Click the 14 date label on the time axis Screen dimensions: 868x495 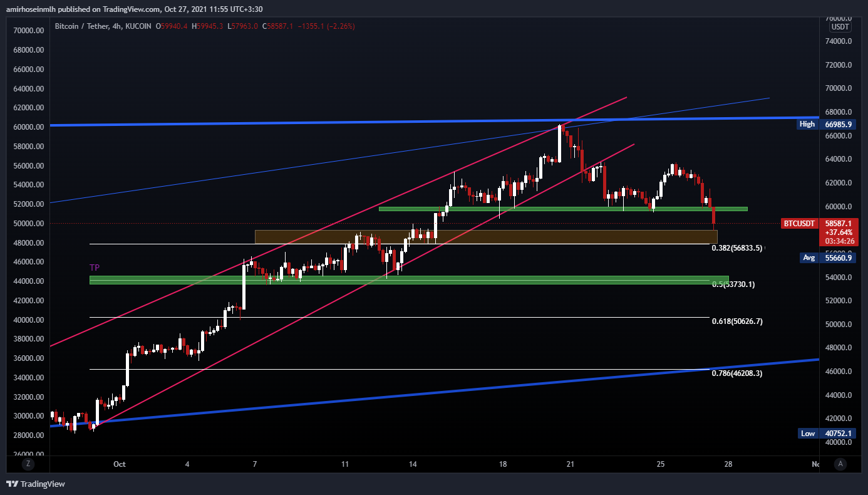(413, 464)
